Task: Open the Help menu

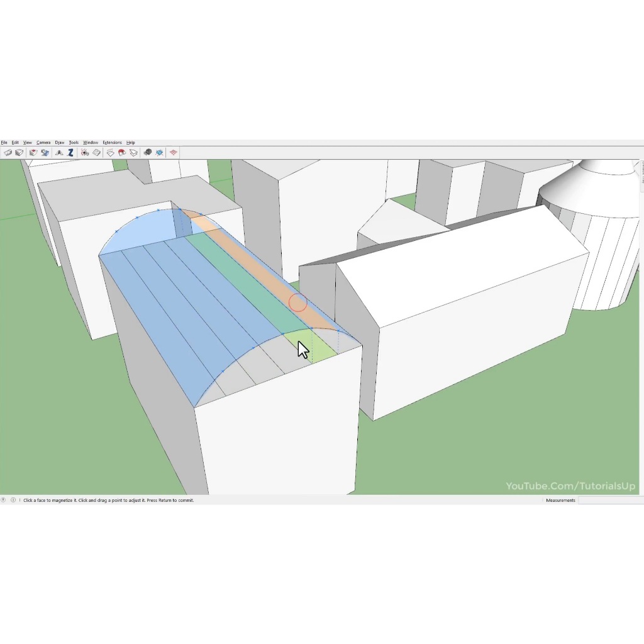Action: [131, 143]
